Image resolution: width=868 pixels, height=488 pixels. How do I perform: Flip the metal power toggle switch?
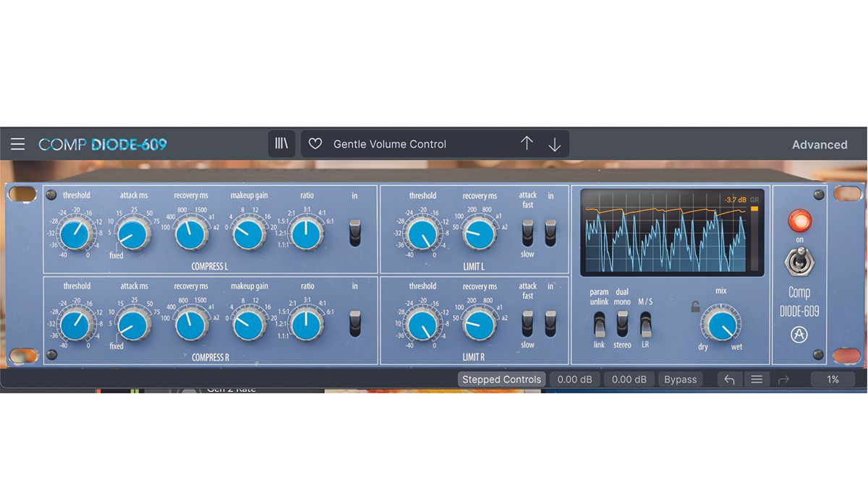pyautogui.click(x=799, y=260)
